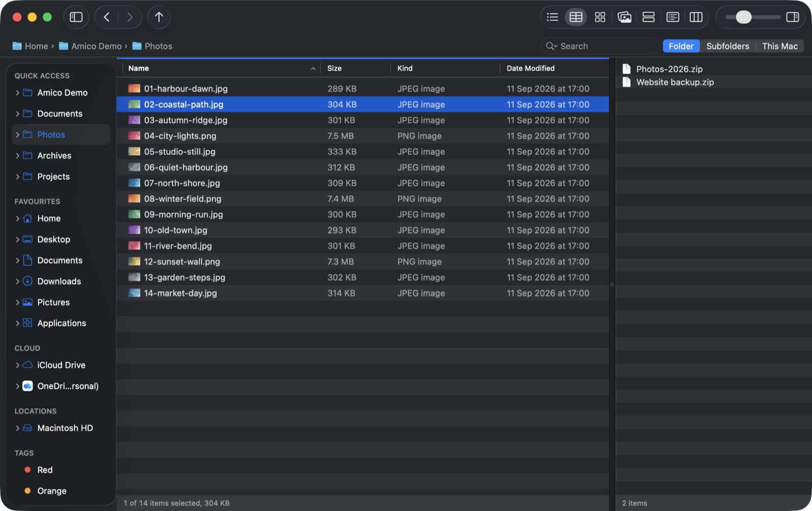Sort by the Size column header
812x511 pixels.
[x=356, y=68]
